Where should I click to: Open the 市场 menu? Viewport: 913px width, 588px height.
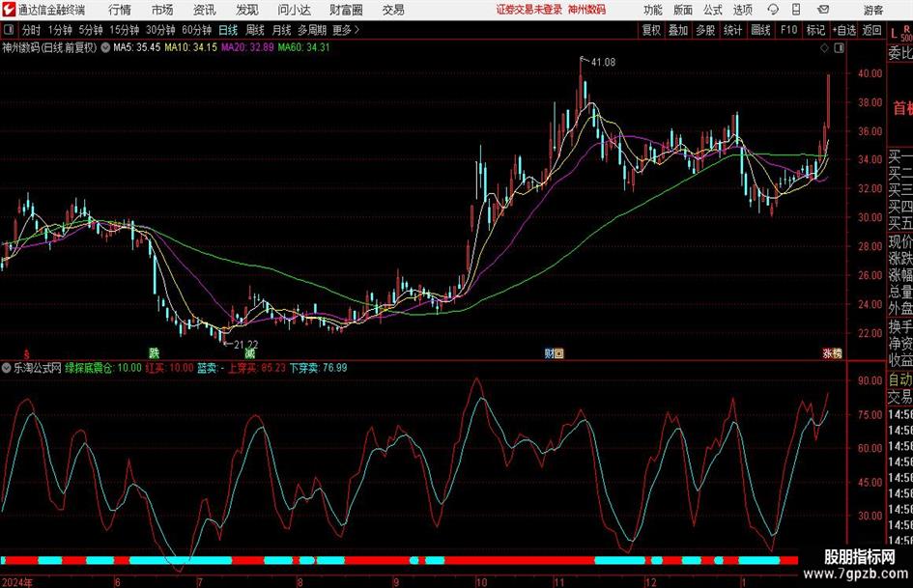click(x=162, y=10)
